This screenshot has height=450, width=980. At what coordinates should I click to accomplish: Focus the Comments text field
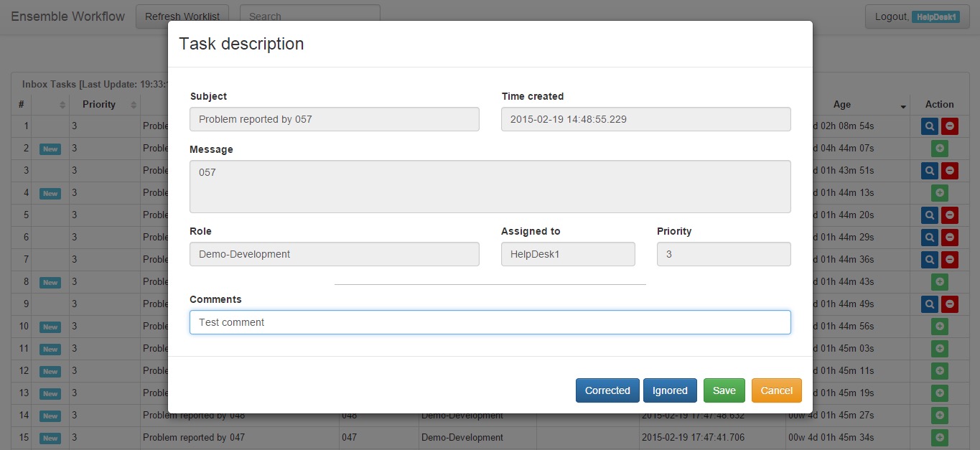pyautogui.click(x=490, y=322)
